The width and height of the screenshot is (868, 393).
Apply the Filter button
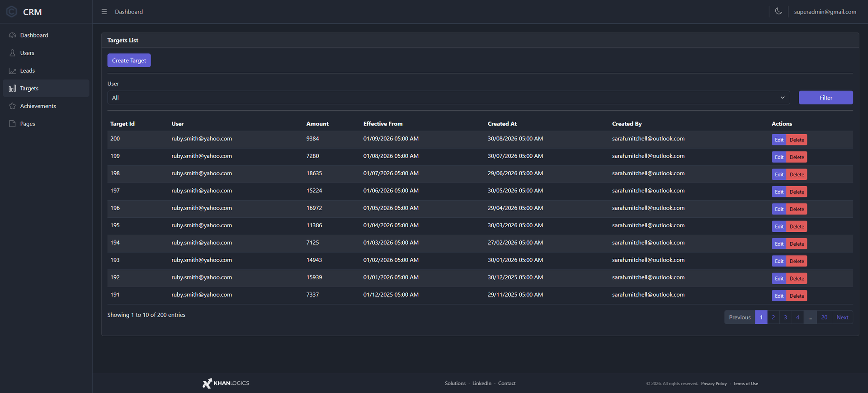pyautogui.click(x=826, y=98)
